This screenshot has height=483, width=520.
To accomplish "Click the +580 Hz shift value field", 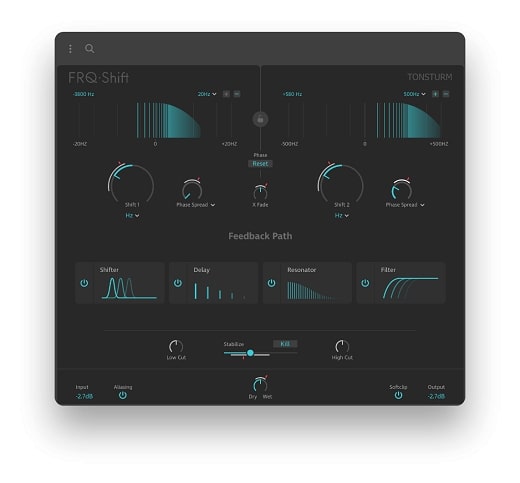I will click(292, 94).
